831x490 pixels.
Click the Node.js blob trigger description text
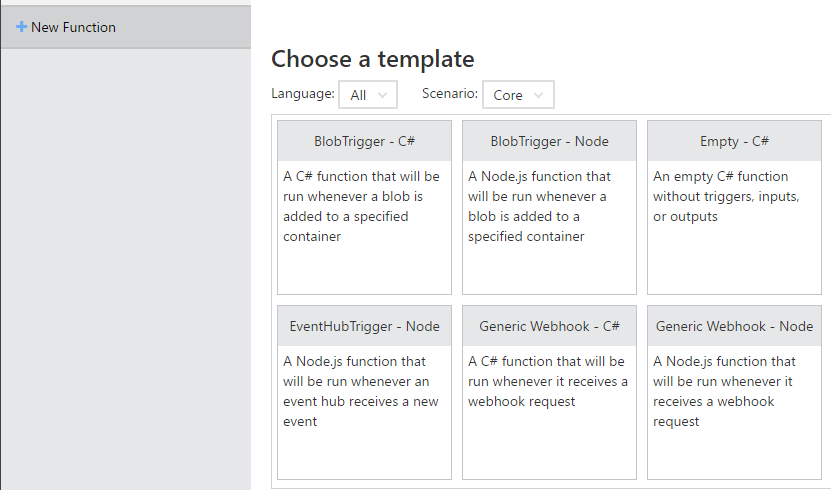click(539, 206)
